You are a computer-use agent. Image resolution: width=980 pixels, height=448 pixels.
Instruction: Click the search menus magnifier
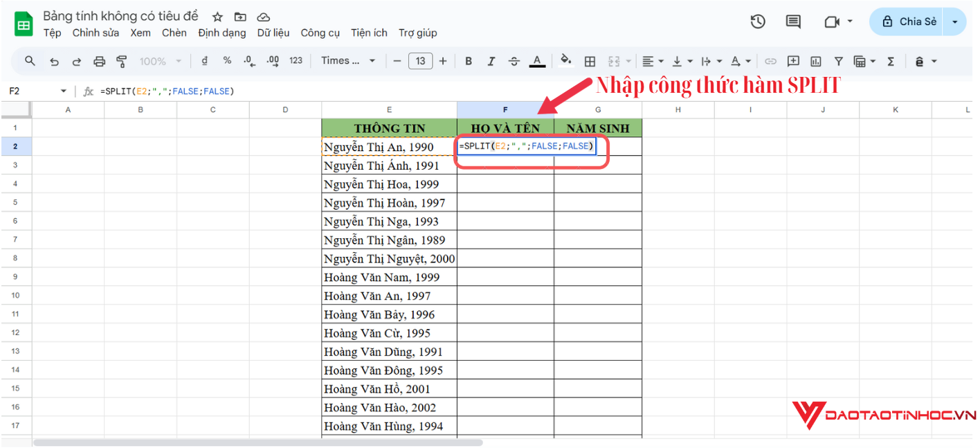[x=30, y=61]
